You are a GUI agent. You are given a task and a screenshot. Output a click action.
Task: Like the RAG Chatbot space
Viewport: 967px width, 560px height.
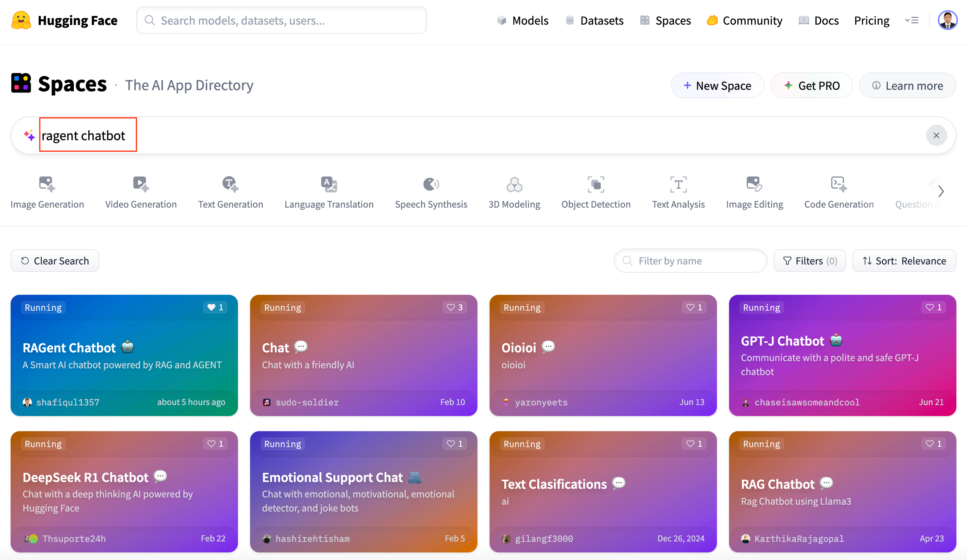[x=933, y=444]
